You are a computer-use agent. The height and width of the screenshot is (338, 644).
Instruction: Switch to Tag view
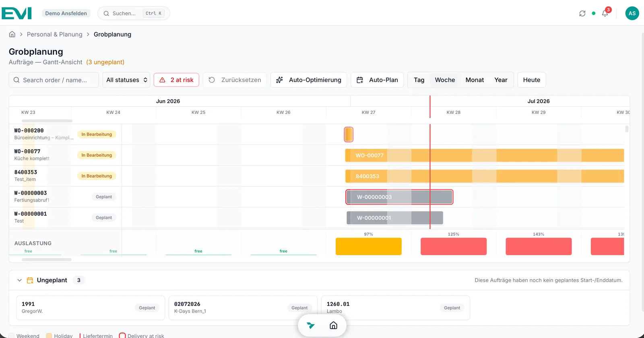click(x=419, y=80)
